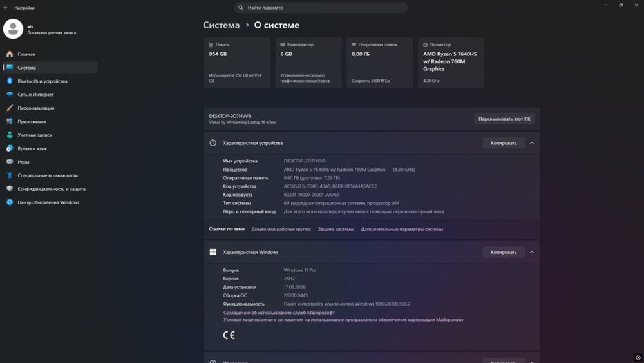
Task: Open Специальные возможности accessibility icon
Action: click(x=10, y=175)
